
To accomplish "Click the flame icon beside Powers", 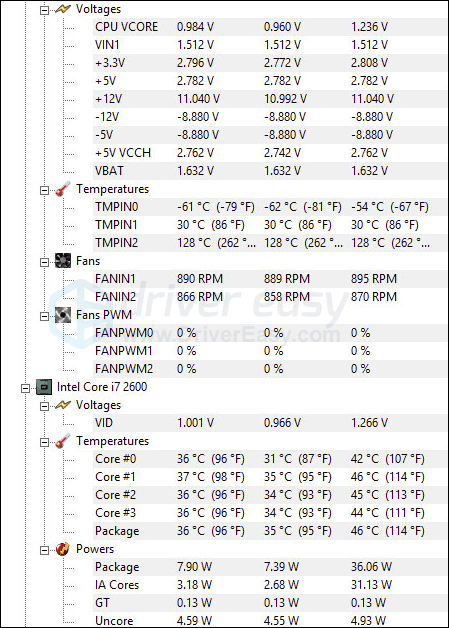I will click(63, 549).
